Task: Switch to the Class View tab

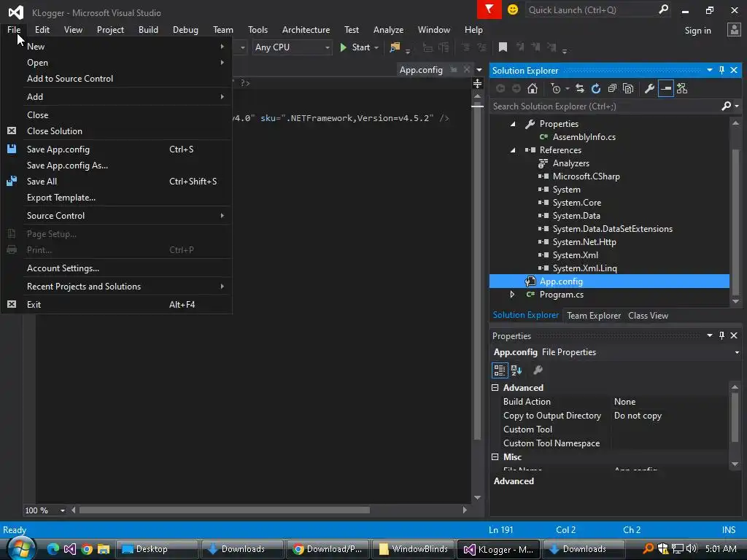Action: pyautogui.click(x=648, y=316)
